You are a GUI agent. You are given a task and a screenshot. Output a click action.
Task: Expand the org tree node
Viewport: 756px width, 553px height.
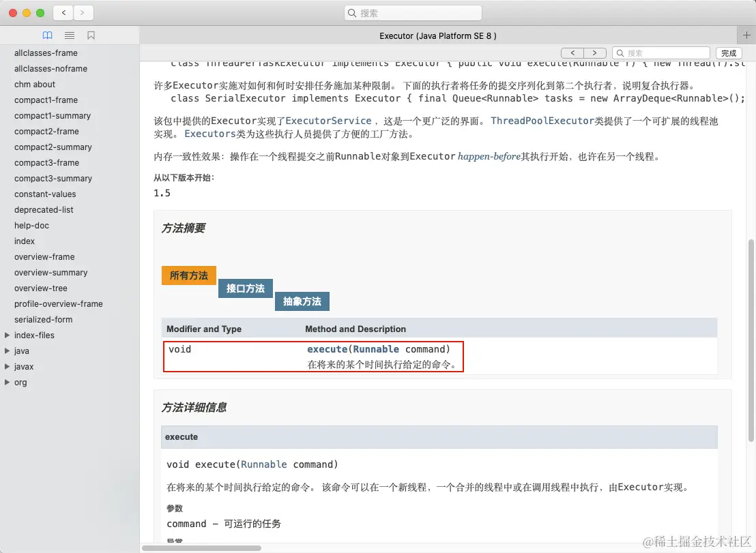pos(8,382)
